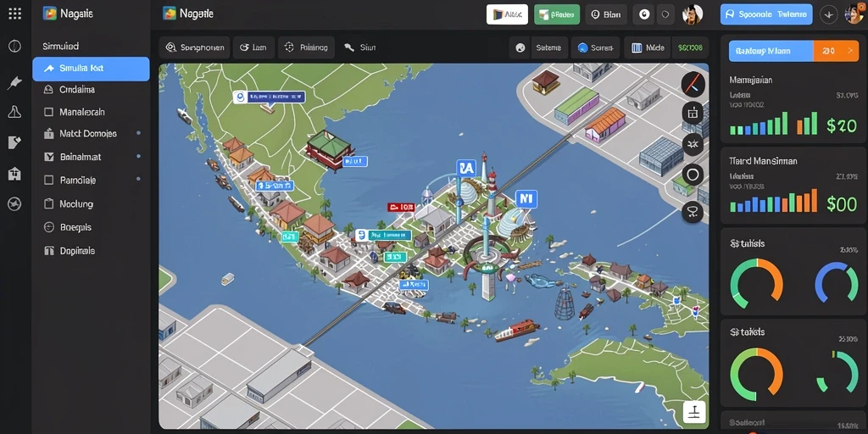Open the Blan dropdown in the header
The height and width of the screenshot is (434, 868).
pos(606,15)
